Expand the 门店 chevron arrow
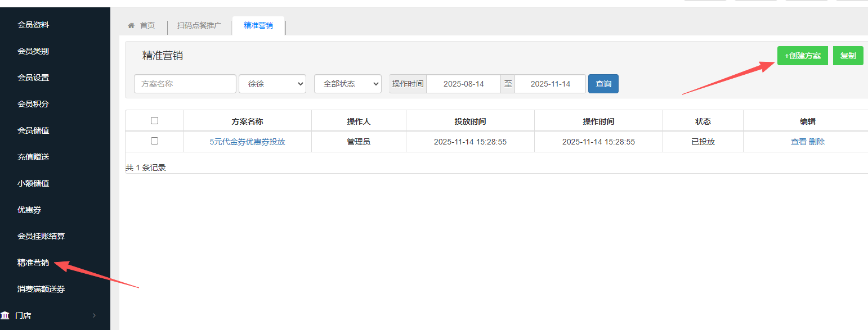868x330 pixels. pyautogui.click(x=94, y=315)
